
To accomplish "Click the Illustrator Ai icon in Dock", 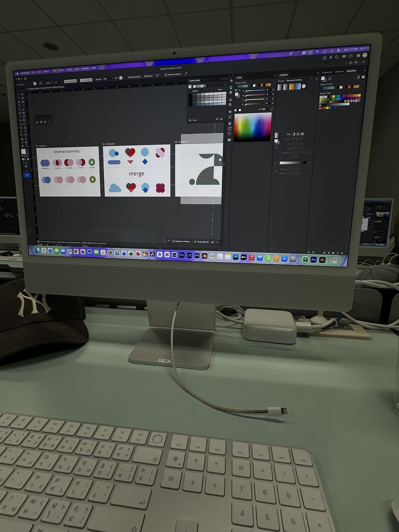I will tap(322, 259).
